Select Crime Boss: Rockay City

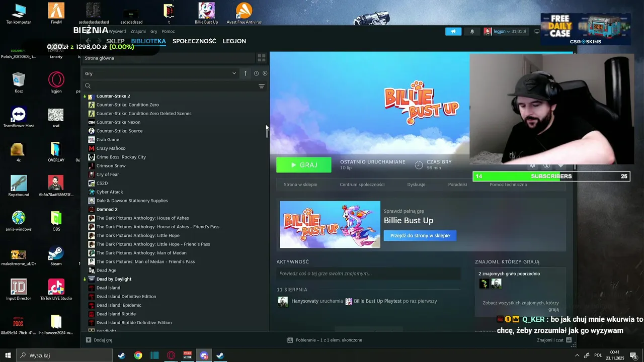[121, 157]
